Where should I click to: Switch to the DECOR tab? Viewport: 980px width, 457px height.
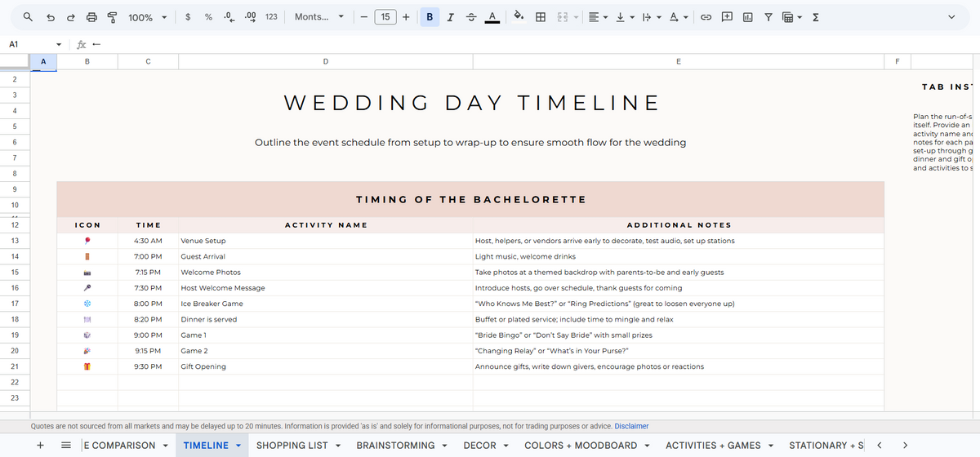[479, 446]
